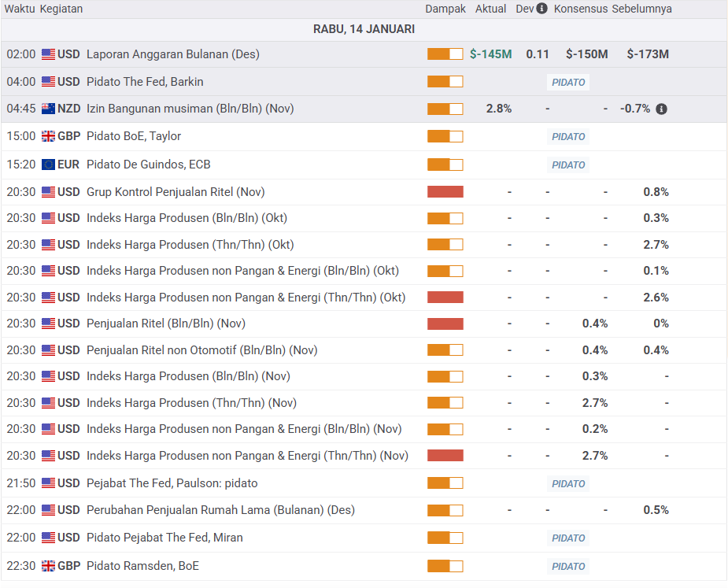
Task: Click the info icon next to Dev header
Action: 541,9
